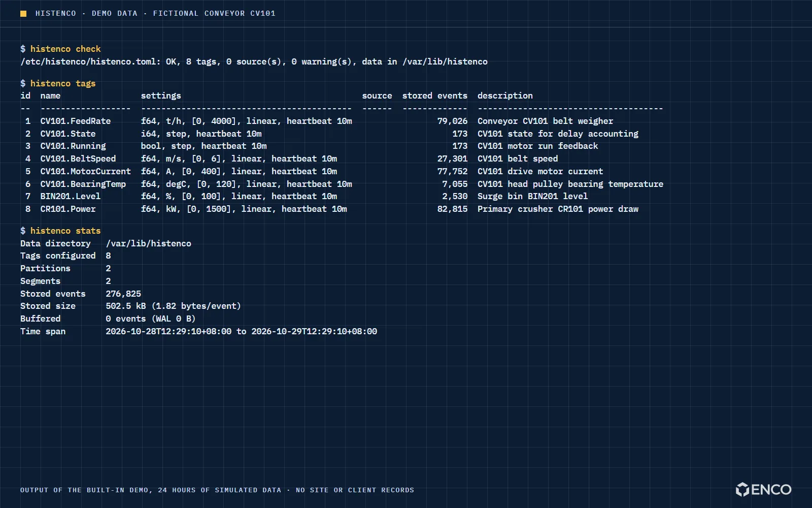Viewport: 812px width, 508px height.
Task: Click the CR101.Power tag name
Action: (x=68, y=209)
